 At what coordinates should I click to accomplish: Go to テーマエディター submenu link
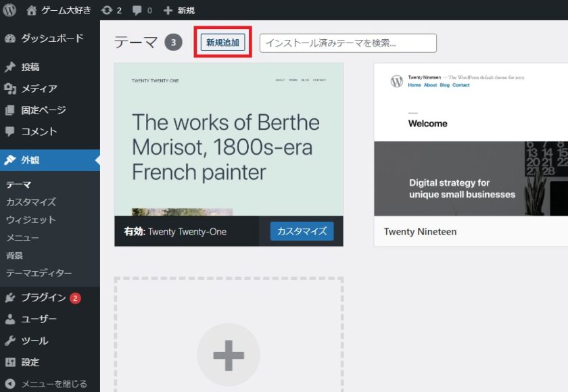(39, 273)
